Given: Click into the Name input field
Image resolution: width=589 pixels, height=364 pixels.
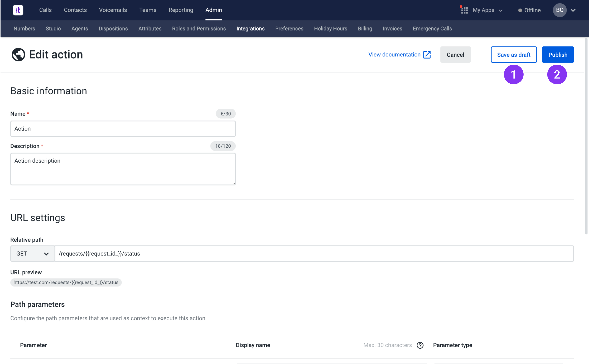Looking at the screenshot, I should coord(123,129).
